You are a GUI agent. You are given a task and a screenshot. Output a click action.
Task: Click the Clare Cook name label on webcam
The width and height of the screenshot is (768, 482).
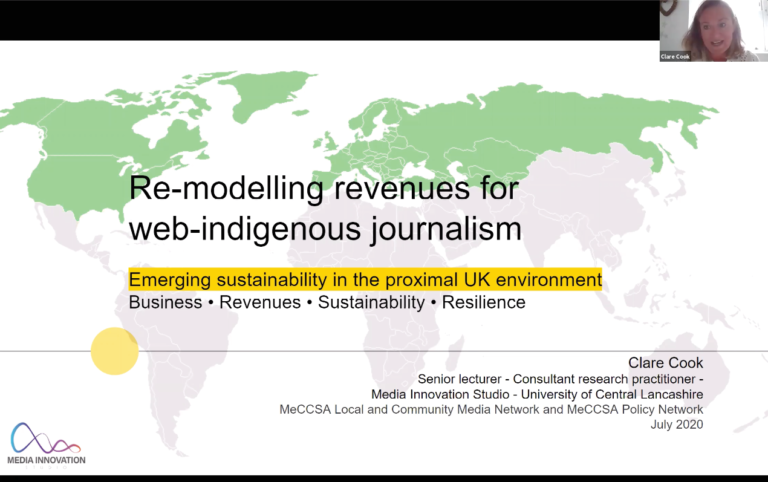click(x=676, y=57)
